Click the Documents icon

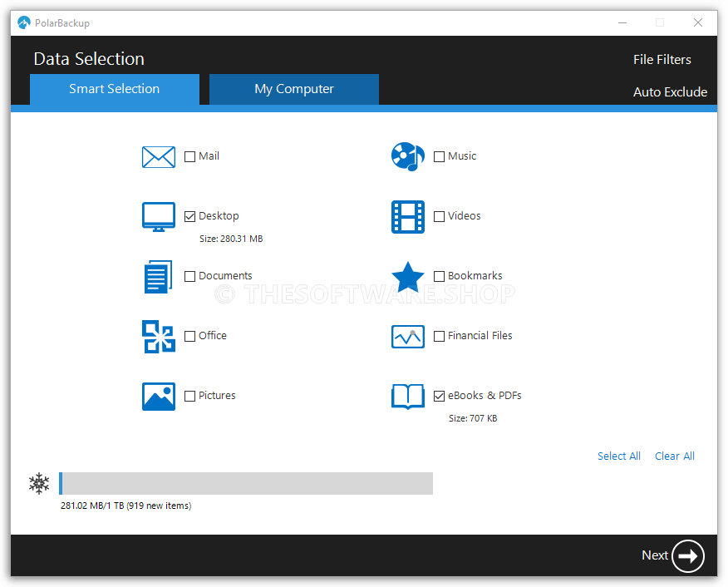(x=159, y=276)
